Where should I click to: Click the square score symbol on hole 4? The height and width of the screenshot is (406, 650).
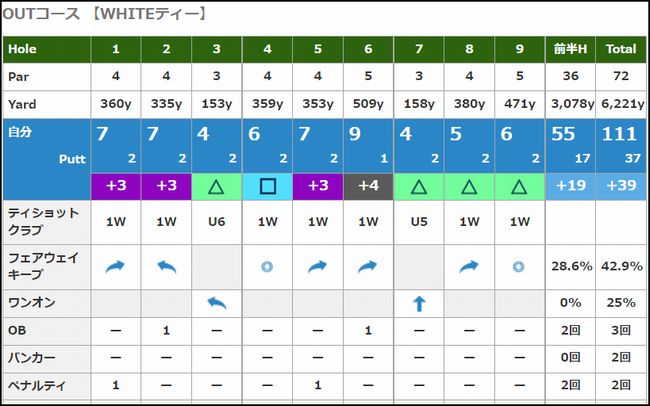click(x=267, y=185)
